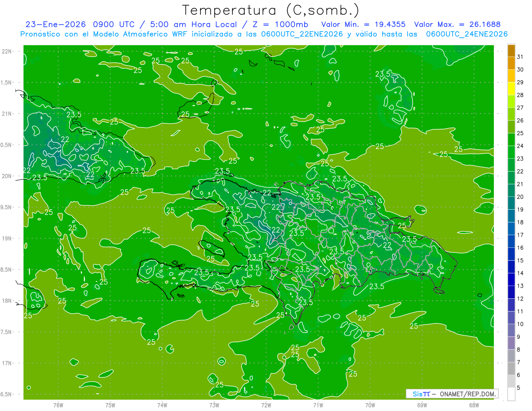
Task: Pick the yellow swatch between 28 and 29
Action: coord(511,89)
